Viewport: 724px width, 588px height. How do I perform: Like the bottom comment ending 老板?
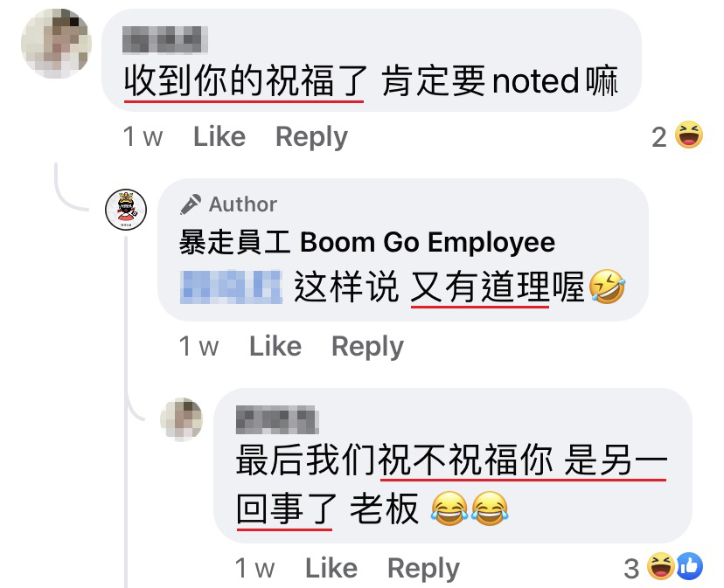tap(331, 568)
